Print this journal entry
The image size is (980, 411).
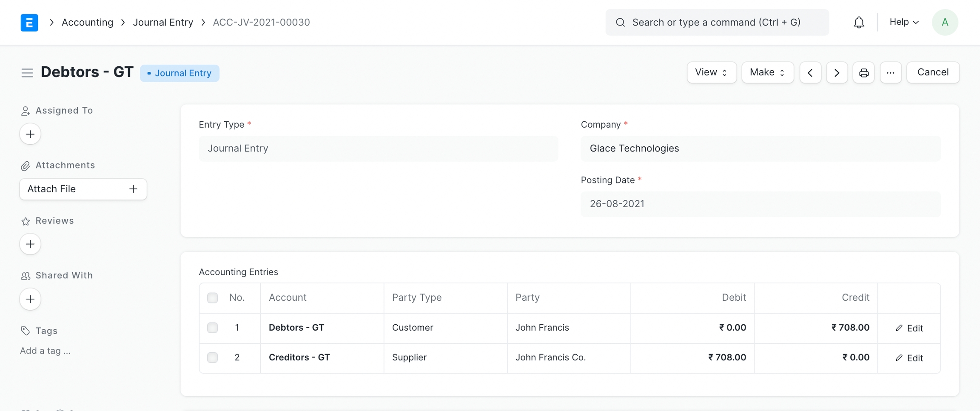point(863,73)
